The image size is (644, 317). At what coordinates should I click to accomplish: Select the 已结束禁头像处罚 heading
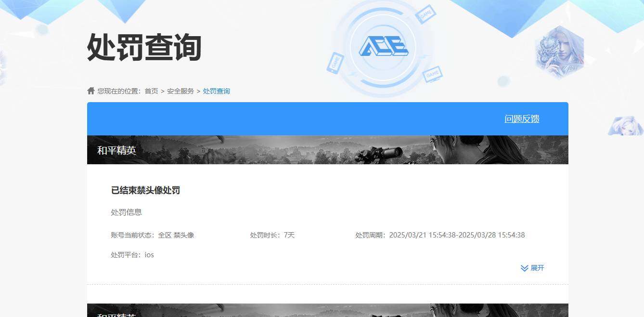(x=145, y=190)
